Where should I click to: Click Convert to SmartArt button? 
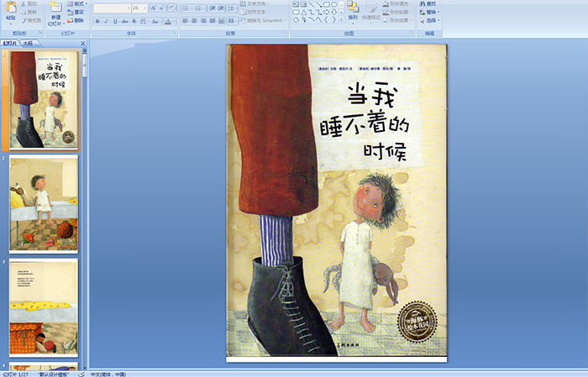click(263, 20)
